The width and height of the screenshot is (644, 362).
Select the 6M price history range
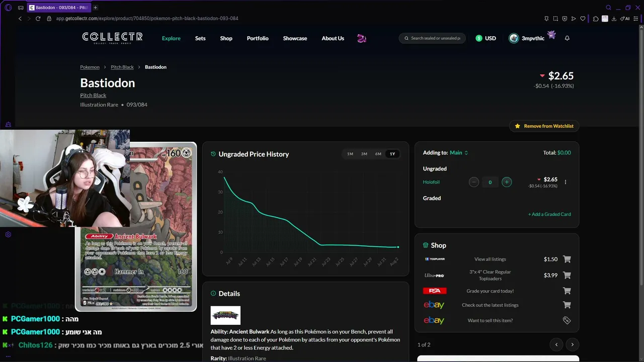(x=378, y=154)
